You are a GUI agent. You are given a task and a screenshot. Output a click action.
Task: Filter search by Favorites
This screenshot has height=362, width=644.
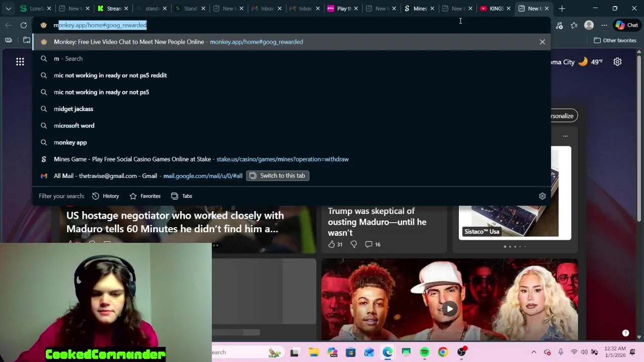[x=145, y=196]
